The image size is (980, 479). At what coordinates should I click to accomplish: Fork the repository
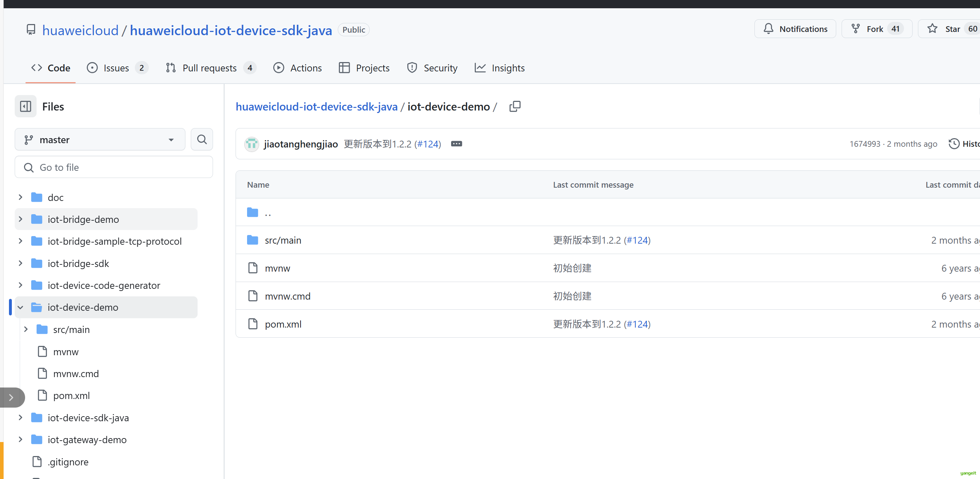pyautogui.click(x=876, y=29)
